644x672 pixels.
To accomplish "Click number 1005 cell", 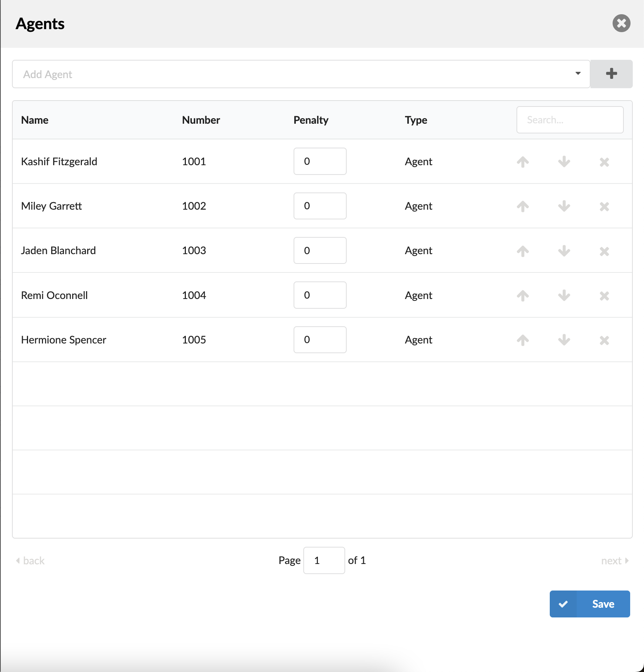I will 194,340.
